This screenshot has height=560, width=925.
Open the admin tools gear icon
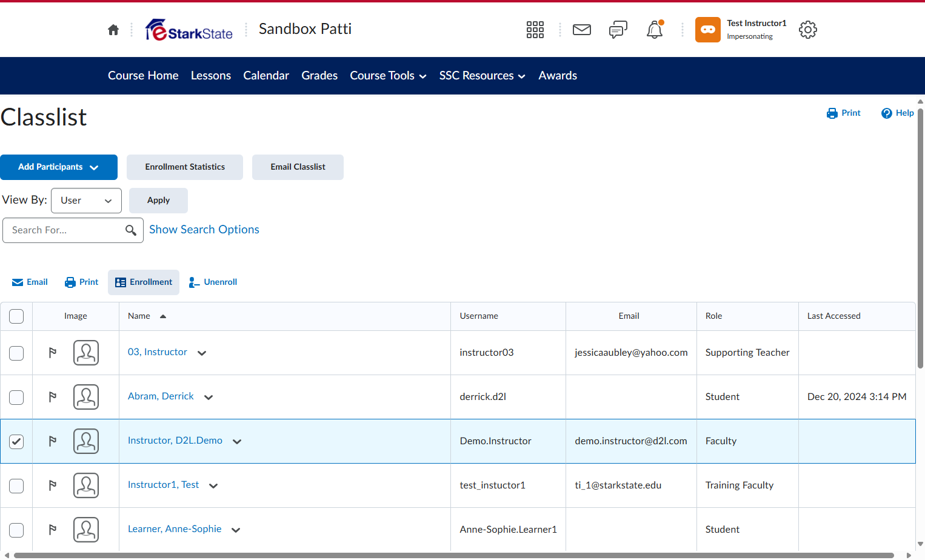pyautogui.click(x=808, y=30)
